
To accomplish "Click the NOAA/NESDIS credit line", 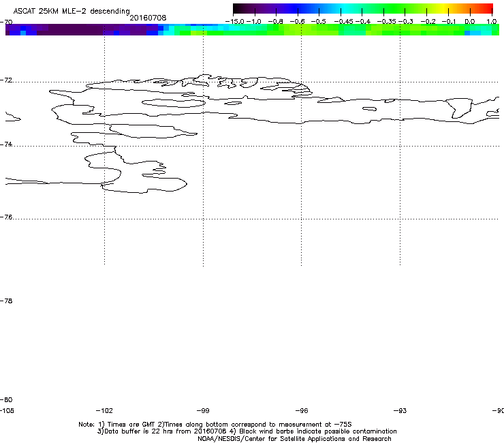I will [294, 439].
